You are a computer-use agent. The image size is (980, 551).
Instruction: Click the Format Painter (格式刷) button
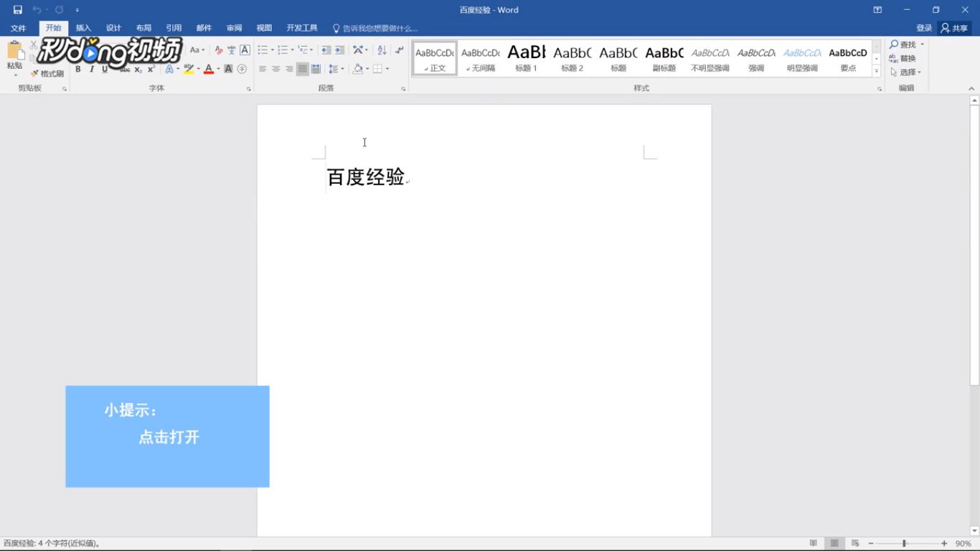pyautogui.click(x=47, y=74)
